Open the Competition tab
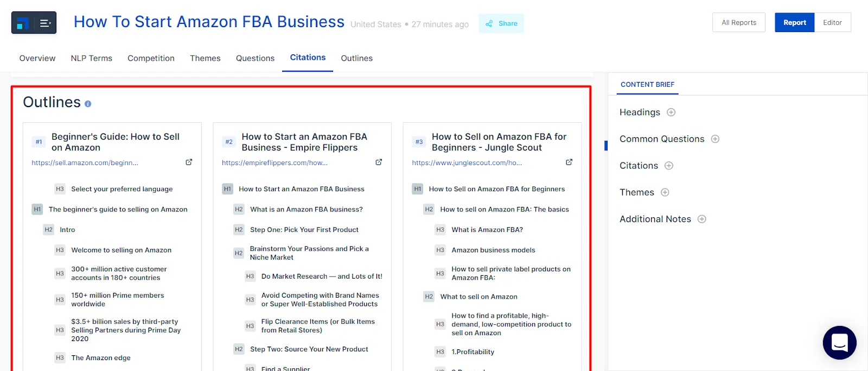868x371 pixels. (151, 58)
